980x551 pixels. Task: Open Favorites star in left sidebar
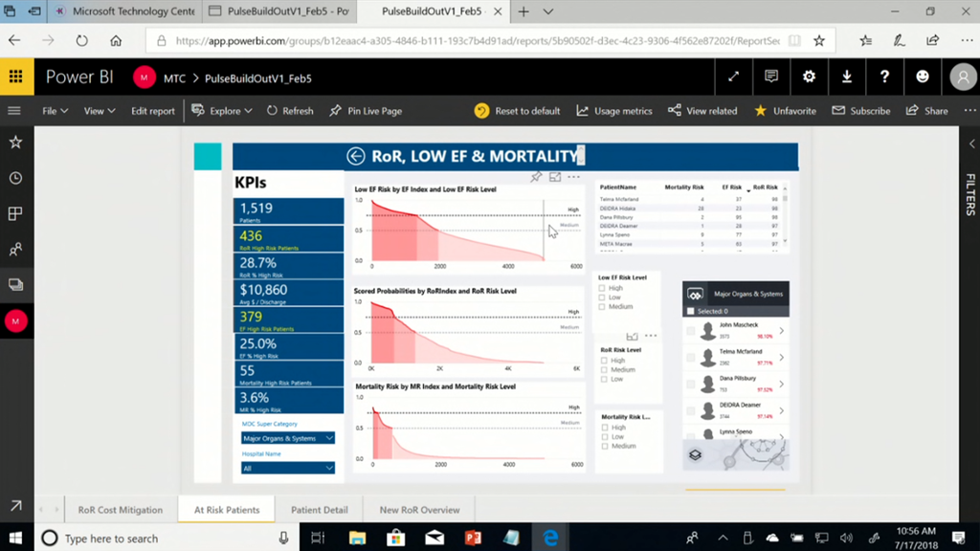(x=15, y=143)
